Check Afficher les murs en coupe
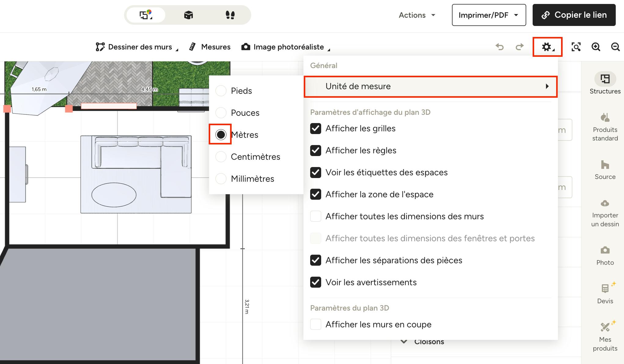 pos(316,324)
